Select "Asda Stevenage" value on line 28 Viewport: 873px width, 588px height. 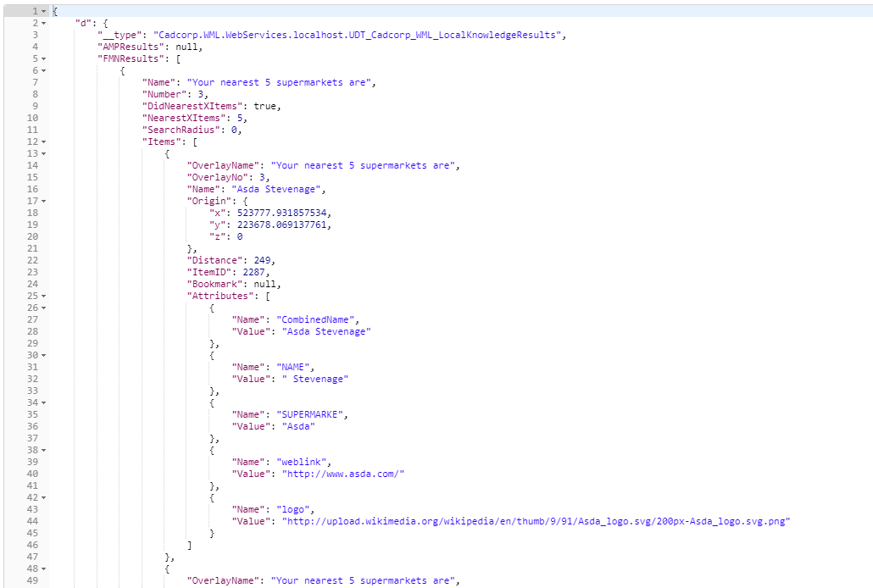click(x=326, y=331)
